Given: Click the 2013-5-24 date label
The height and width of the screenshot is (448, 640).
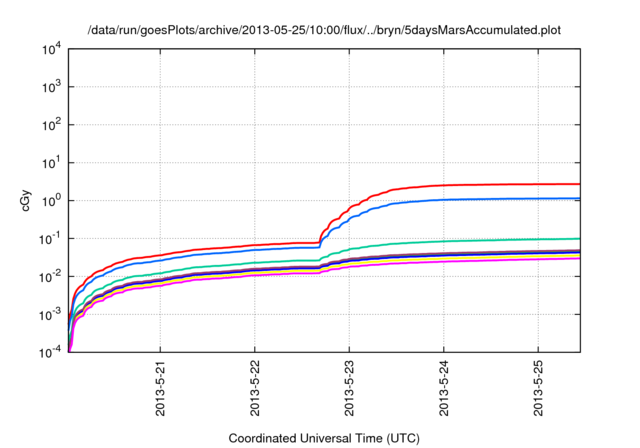Looking at the screenshot, I should pyautogui.click(x=444, y=388).
